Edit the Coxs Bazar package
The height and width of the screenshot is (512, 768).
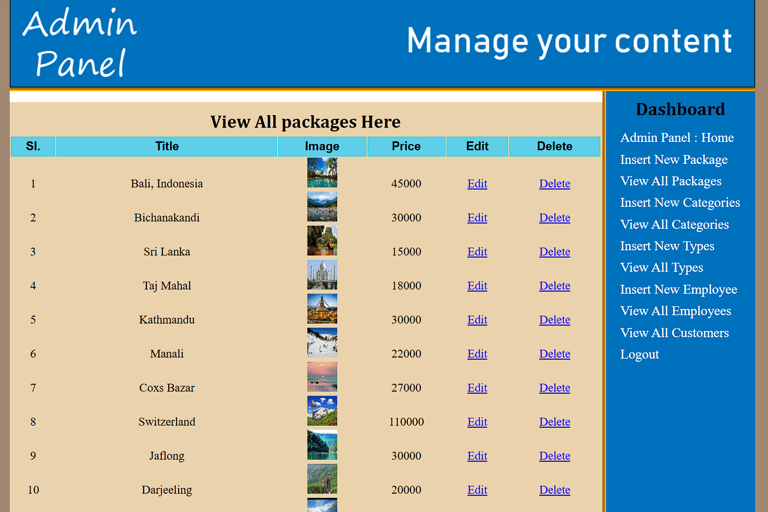477,388
